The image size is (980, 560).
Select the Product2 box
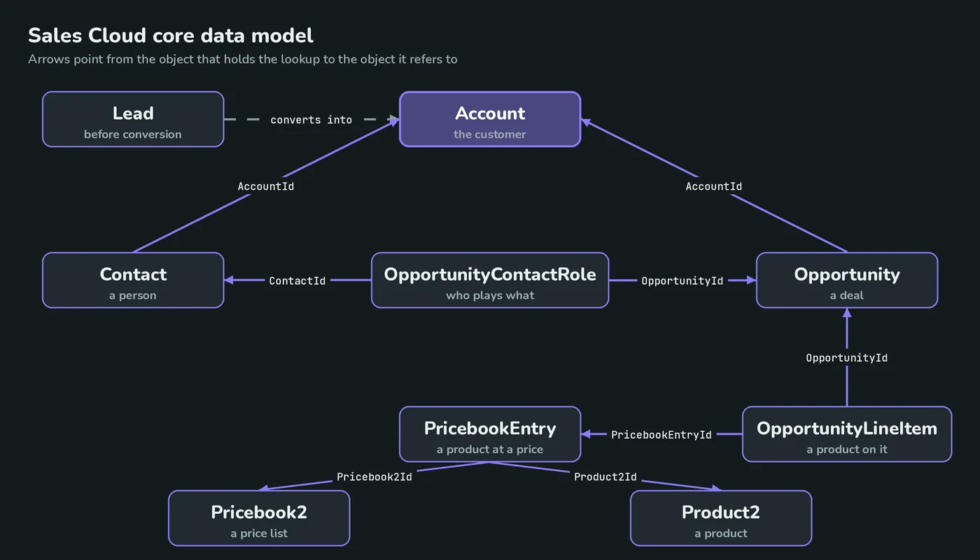pos(721,518)
